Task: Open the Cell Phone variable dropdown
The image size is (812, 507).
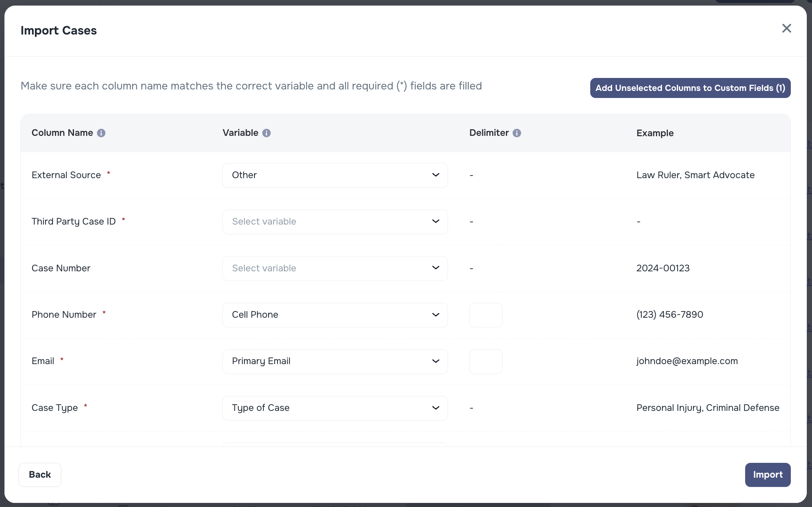Action: tap(335, 315)
